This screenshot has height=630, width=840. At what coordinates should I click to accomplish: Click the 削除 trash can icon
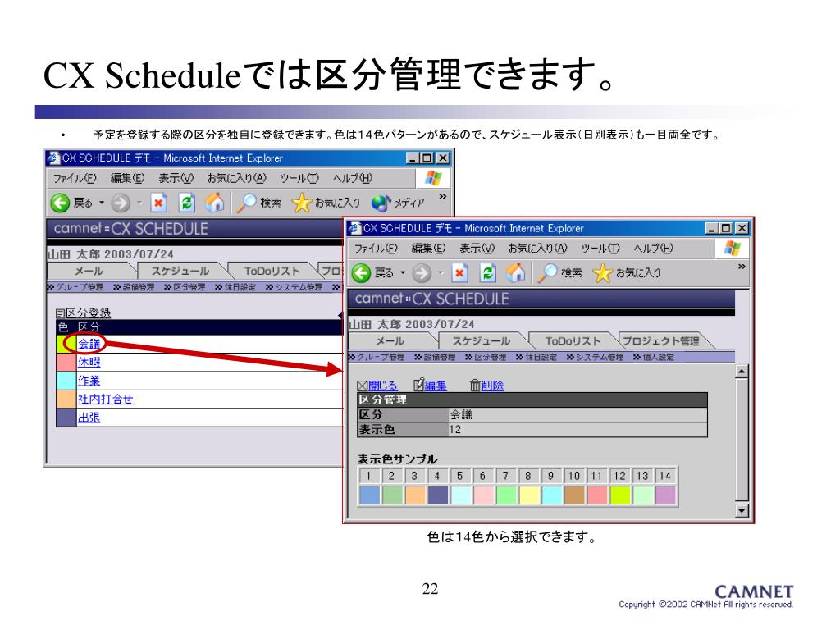(475, 386)
